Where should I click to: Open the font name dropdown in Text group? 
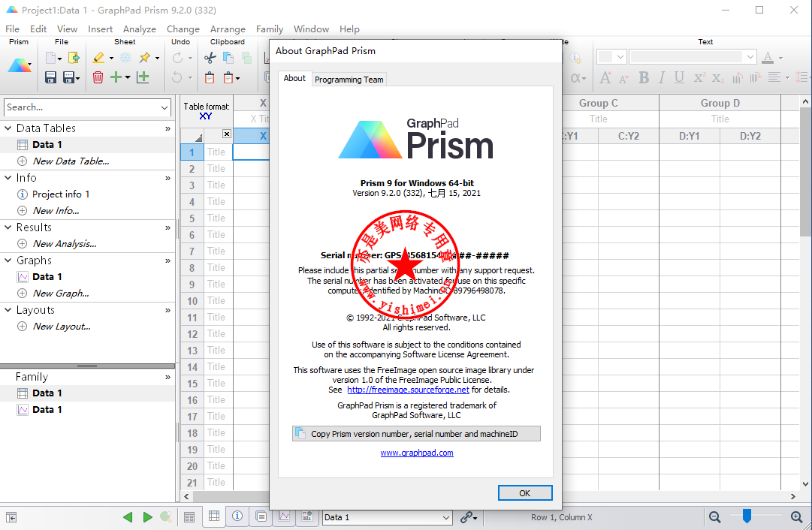point(750,57)
